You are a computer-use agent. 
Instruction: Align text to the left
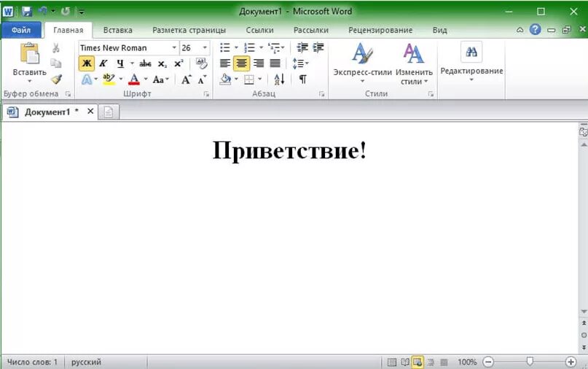(224, 63)
